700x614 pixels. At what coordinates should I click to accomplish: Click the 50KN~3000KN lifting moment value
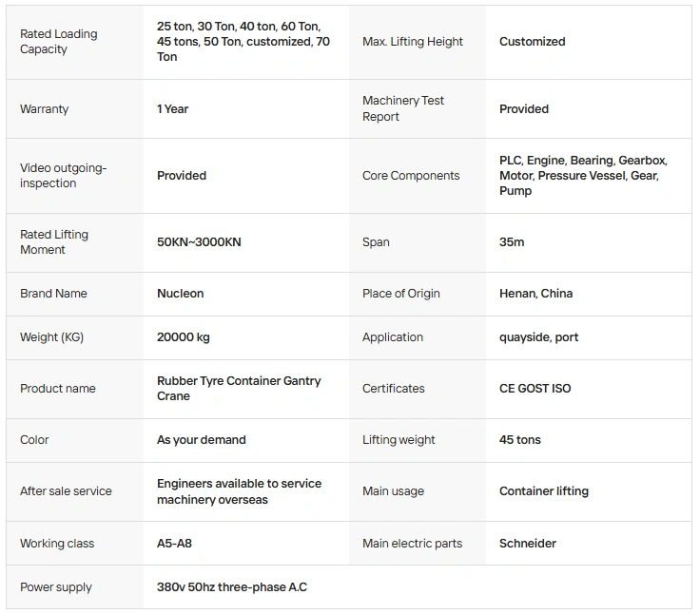pos(199,241)
